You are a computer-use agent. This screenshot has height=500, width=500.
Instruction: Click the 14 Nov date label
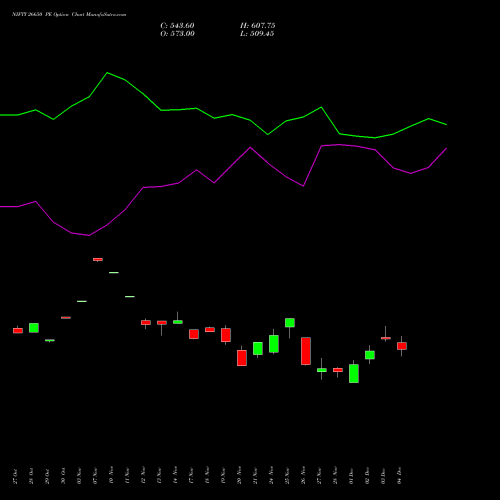coord(175,475)
